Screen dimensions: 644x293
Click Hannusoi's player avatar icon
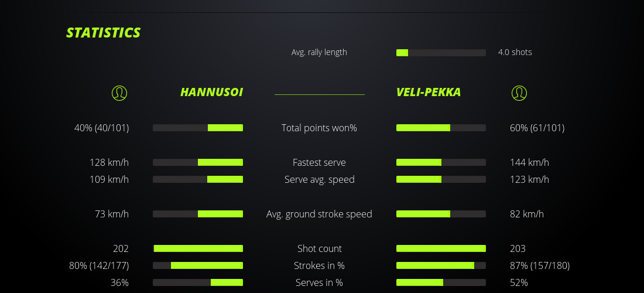point(119,93)
